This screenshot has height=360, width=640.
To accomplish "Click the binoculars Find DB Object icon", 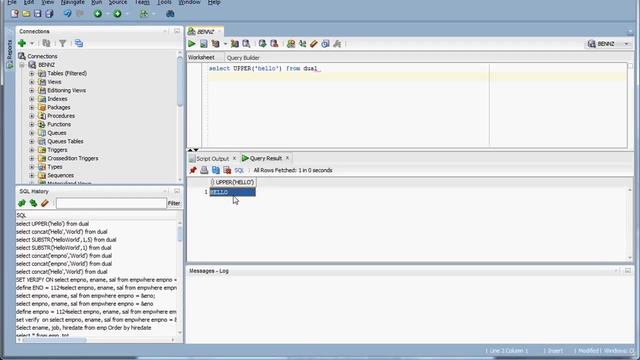I will point(170,13).
